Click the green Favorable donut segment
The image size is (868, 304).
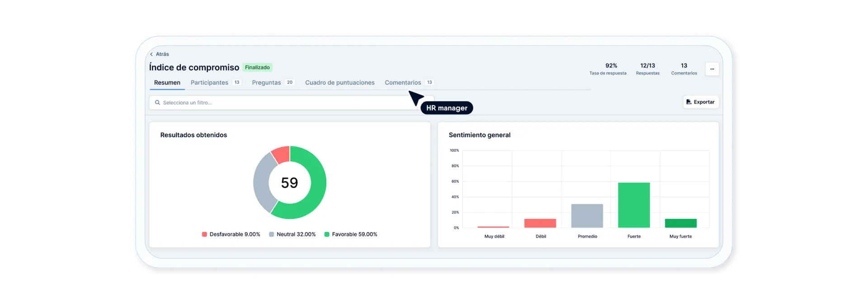coord(316,190)
